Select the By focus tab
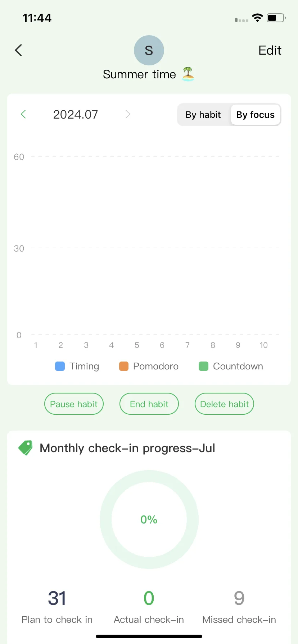 [256, 115]
